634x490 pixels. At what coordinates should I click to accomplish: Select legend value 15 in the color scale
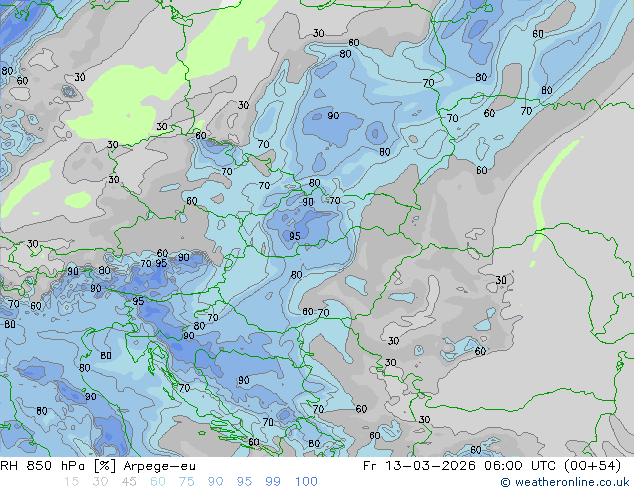[71, 482]
